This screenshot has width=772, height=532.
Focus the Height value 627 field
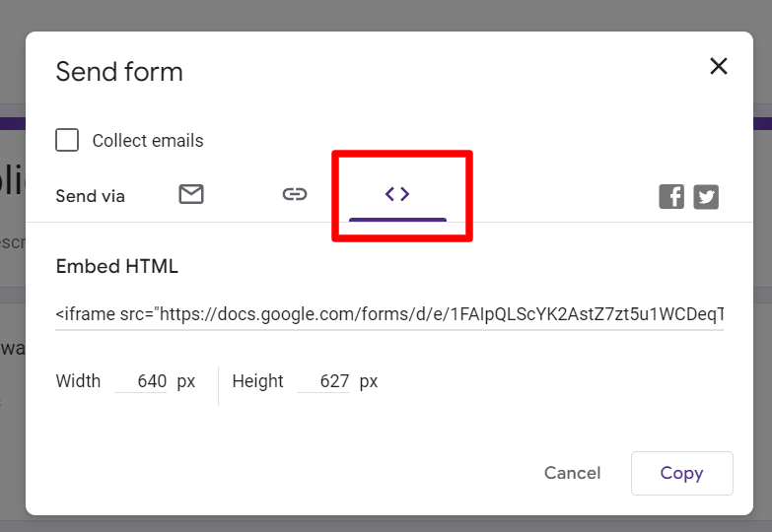tap(323, 381)
